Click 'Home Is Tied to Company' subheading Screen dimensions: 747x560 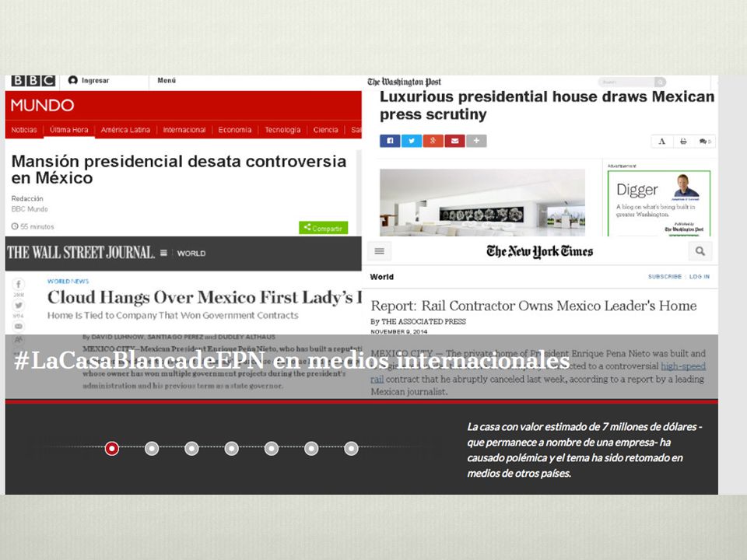click(173, 315)
